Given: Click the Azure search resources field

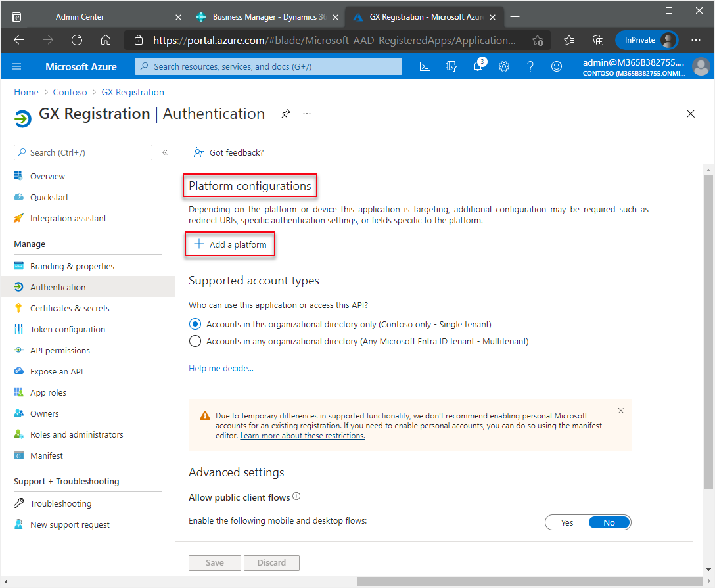Looking at the screenshot, I should point(268,66).
